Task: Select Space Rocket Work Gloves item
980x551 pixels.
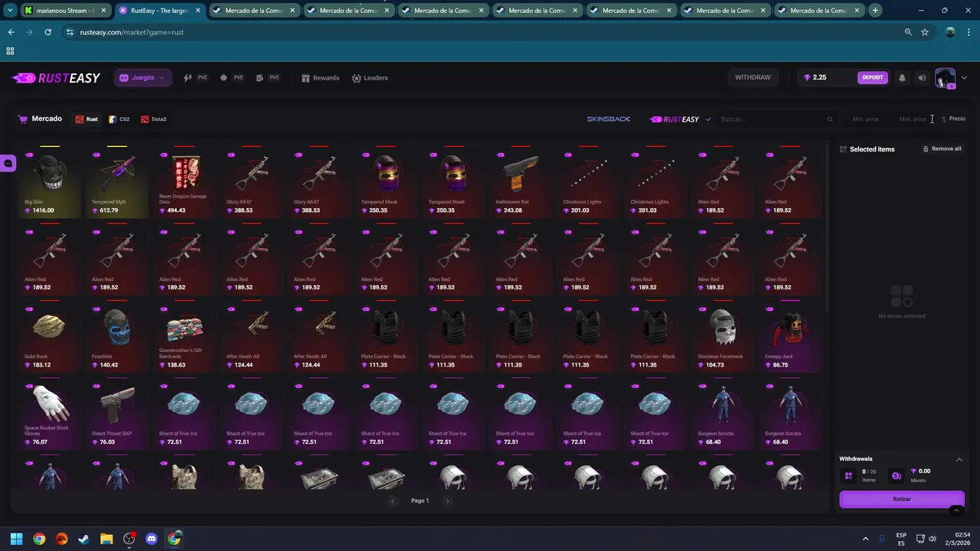Action: pyautogui.click(x=50, y=413)
